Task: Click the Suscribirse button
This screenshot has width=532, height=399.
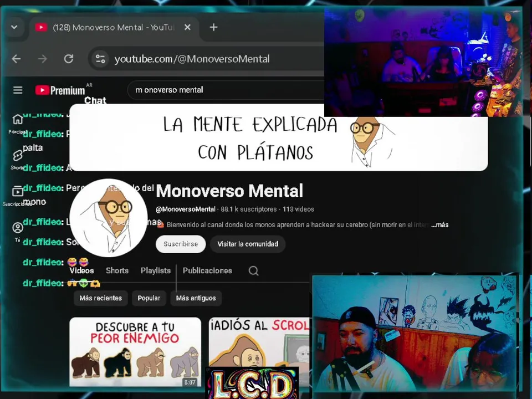Action: [181, 244]
